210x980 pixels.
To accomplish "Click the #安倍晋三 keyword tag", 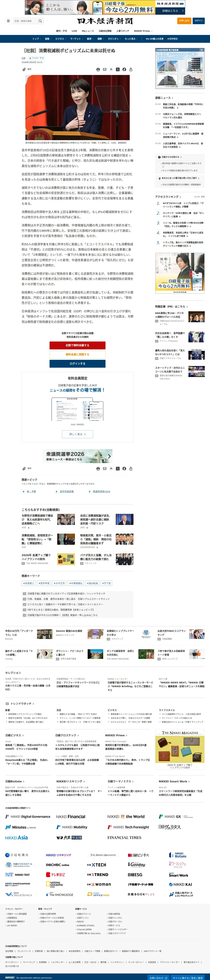I will click(29, 583).
